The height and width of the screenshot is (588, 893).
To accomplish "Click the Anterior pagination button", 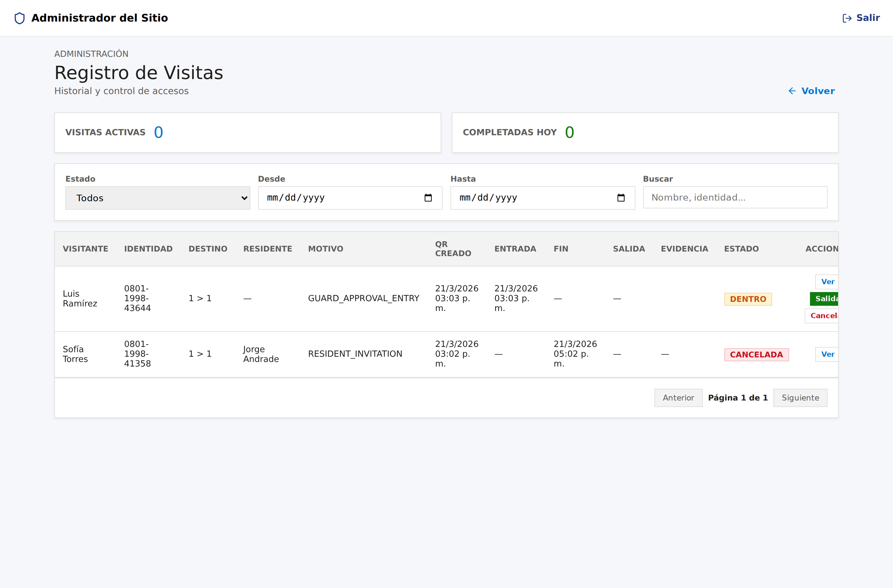I will click(x=678, y=398).
